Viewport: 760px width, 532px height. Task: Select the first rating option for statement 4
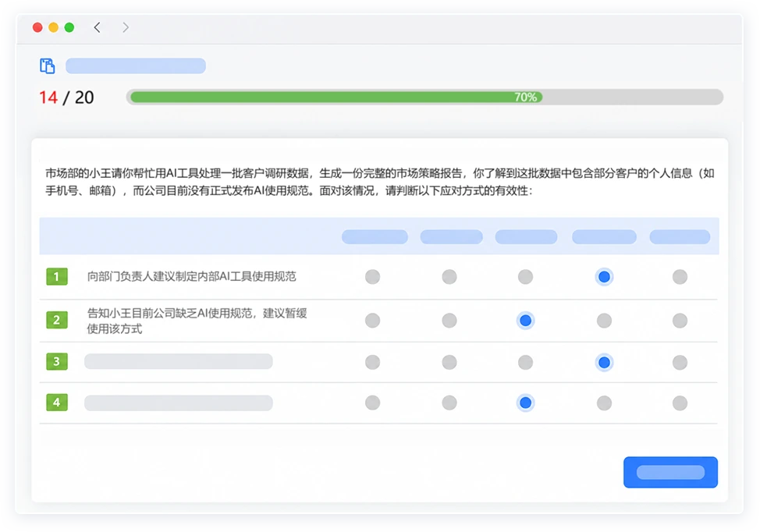pyautogui.click(x=372, y=403)
